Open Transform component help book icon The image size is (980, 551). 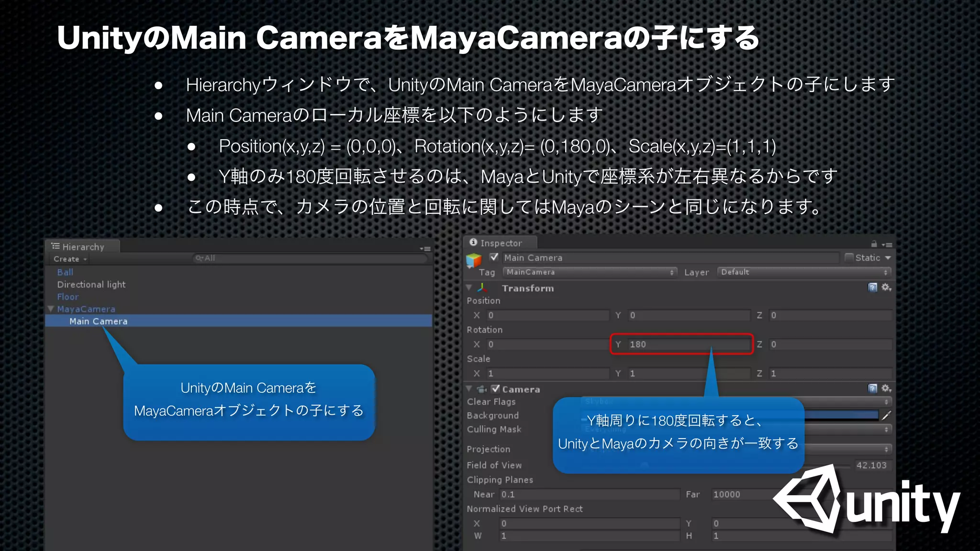873,287
